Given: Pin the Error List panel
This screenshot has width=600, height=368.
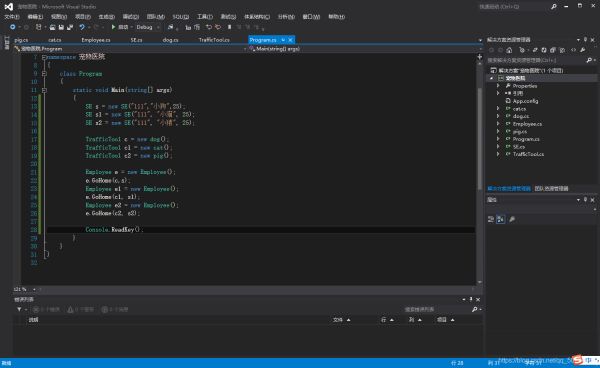Looking at the screenshot, I should click(x=471, y=299).
